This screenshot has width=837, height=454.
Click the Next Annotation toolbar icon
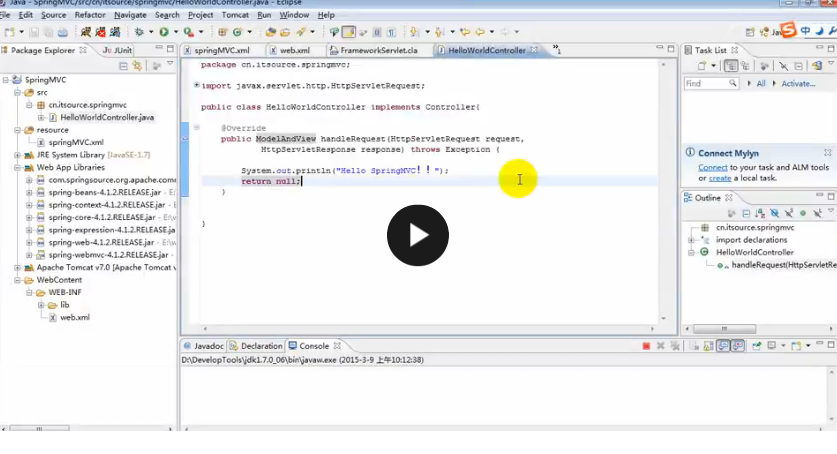tap(414, 32)
